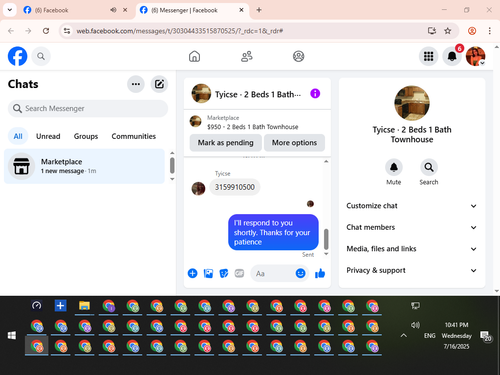Viewport: 500px width, 375px height.
Task: Open the Facebook menu grid icon
Action: click(x=428, y=56)
